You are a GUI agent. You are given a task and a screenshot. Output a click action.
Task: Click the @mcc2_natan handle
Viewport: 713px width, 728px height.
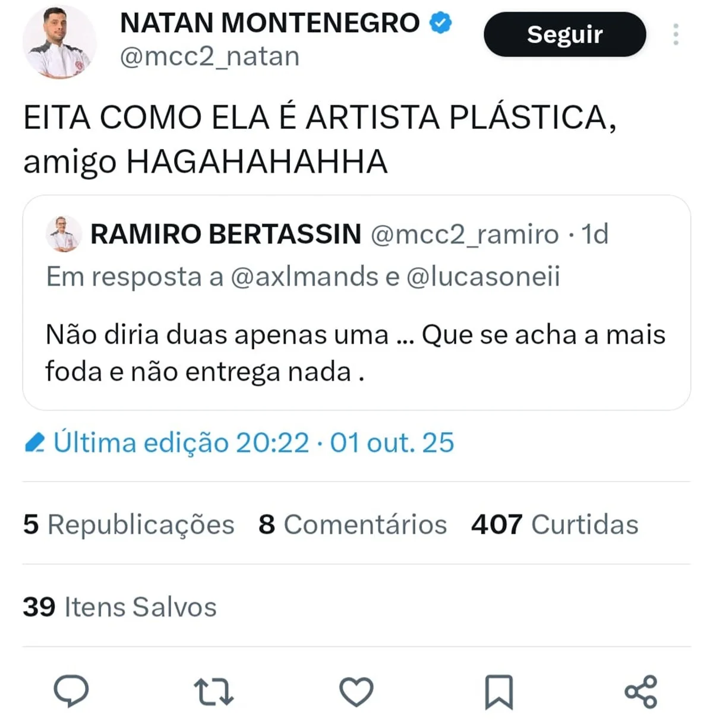pos(210,57)
